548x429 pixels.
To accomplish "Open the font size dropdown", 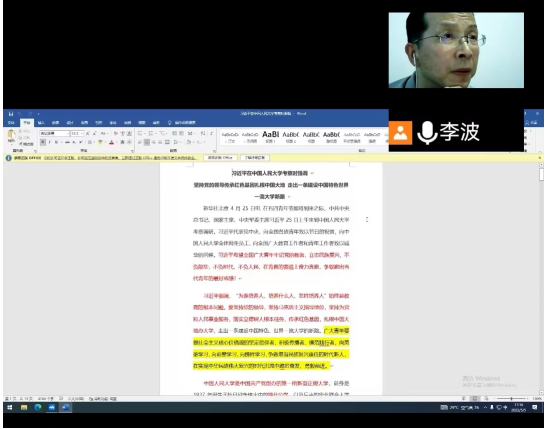I will click(77, 133).
